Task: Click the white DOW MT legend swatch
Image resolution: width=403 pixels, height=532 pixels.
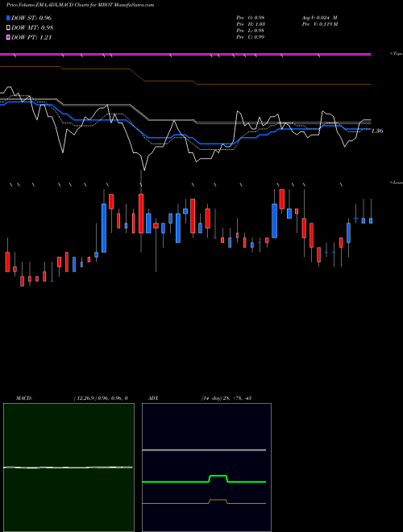Action: (x=9, y=27)
